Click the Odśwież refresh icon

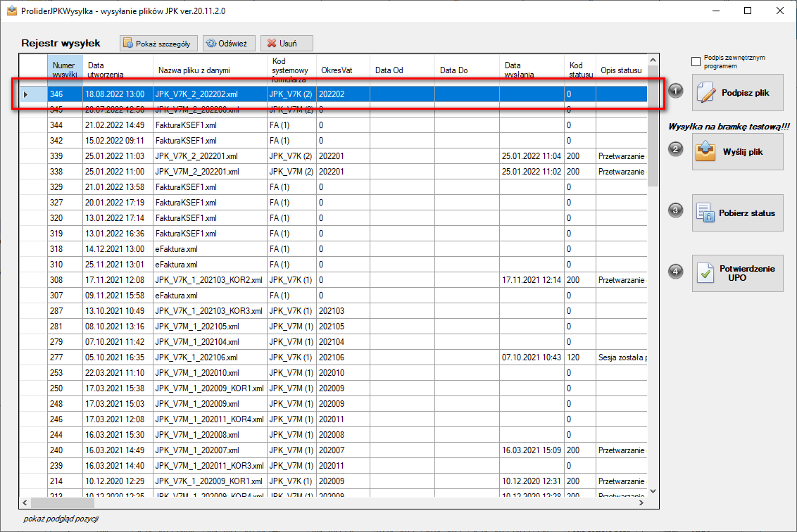[x=211, y=43]
